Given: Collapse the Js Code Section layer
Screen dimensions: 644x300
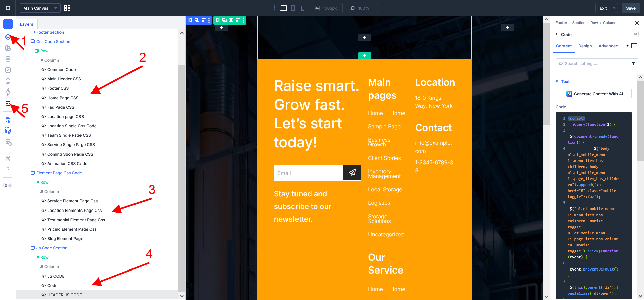Looking at the screenshot, I should point(33,248).
